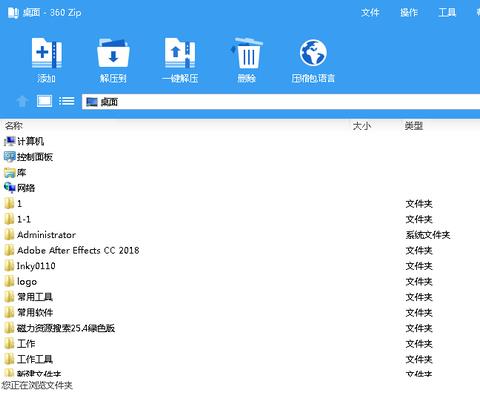480x396 pixels.
Task: Open the 文件 menu
Action: (370, 13)
